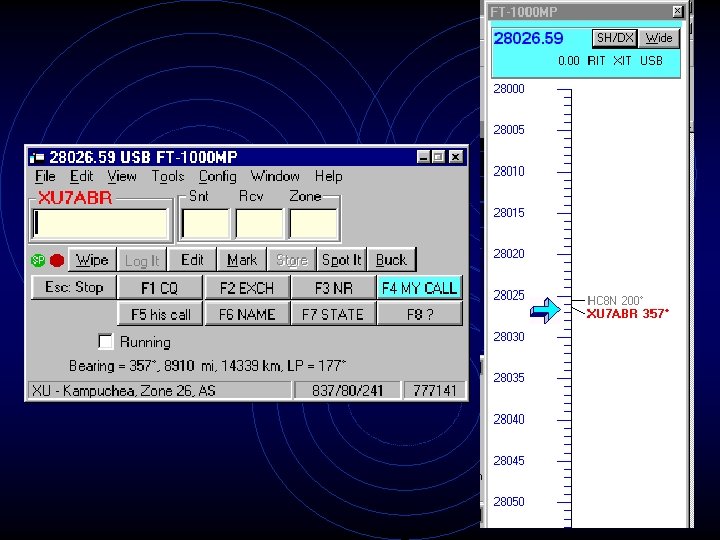720x540 pixels.
Task: Click the 28020 frequency label
Action: click(509, 253)
